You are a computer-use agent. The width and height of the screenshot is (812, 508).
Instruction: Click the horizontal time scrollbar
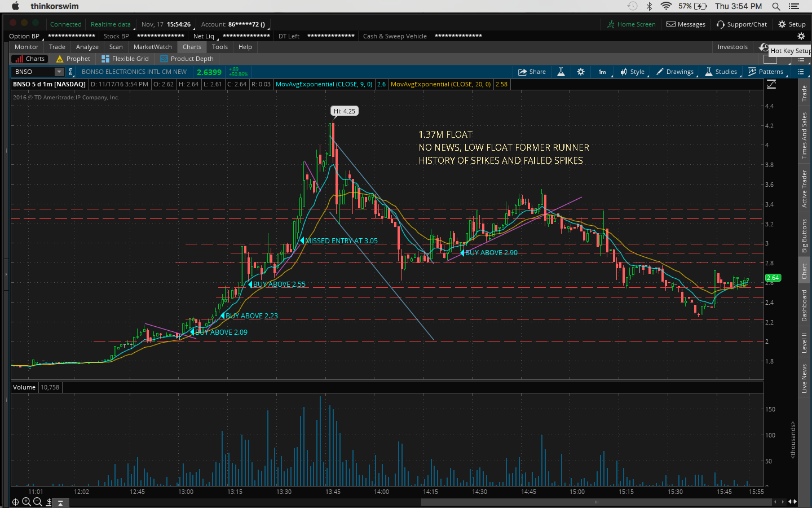[597, 502]
